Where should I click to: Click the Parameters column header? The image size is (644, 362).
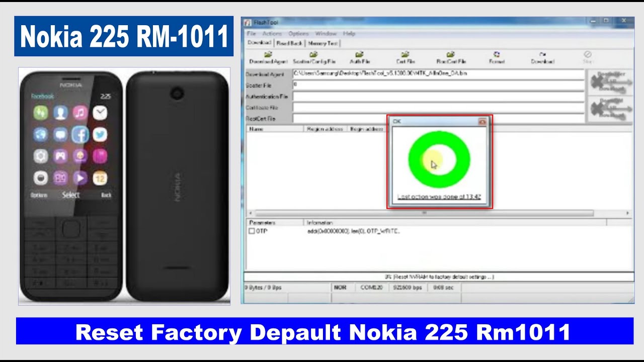click(x=275, y=222)
